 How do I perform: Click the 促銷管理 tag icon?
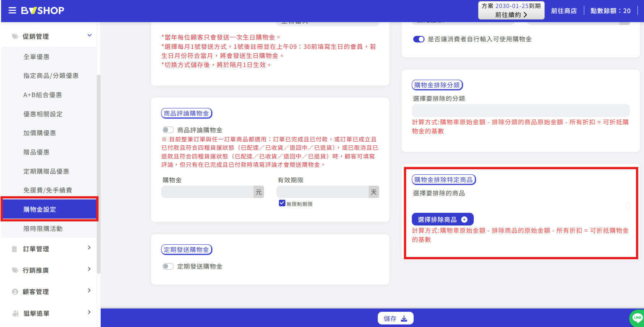point(15,36)
